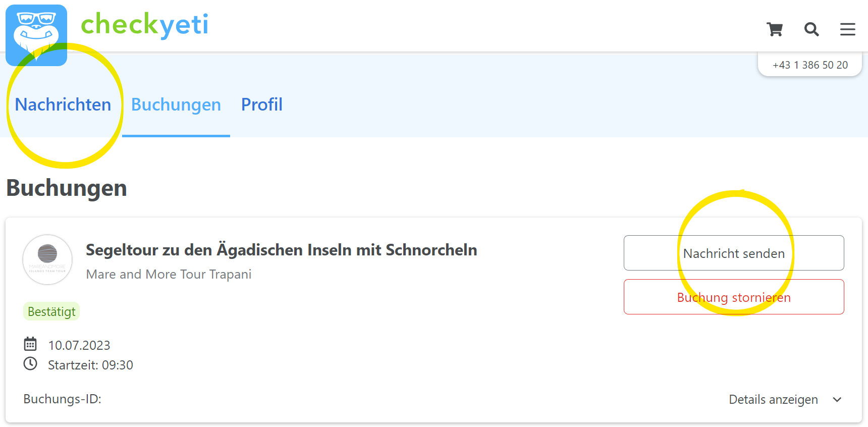Click the Buchungs-ID label
868x427 pixels.
click(62, 399)
